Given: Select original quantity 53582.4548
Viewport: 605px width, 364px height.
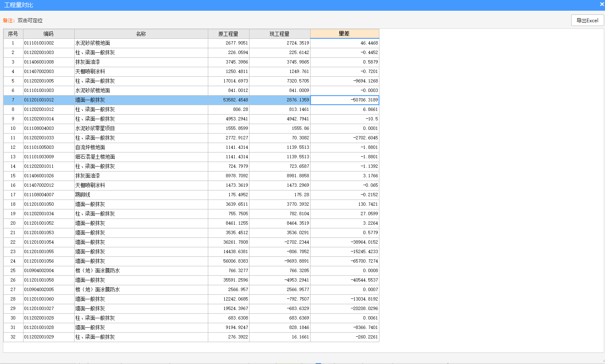Looking at the screenshot, I should point(228,100).
